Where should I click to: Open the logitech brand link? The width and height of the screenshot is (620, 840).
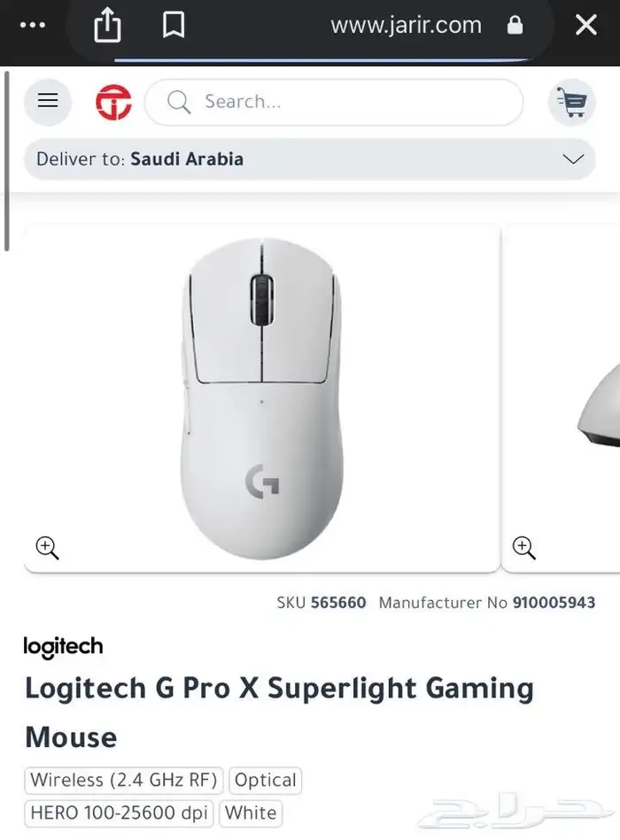click(x=63, y=647)
